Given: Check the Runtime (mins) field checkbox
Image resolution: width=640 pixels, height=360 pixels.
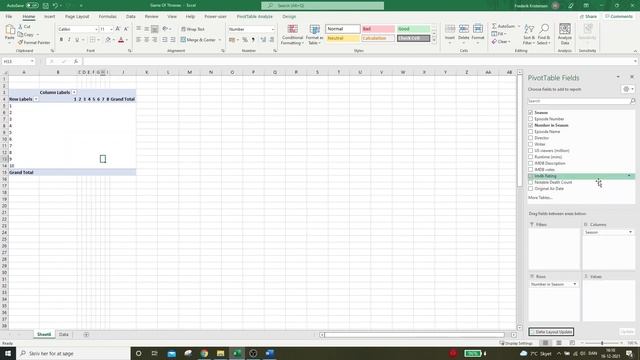Looking at the screenshot, I should pos(531,157).
